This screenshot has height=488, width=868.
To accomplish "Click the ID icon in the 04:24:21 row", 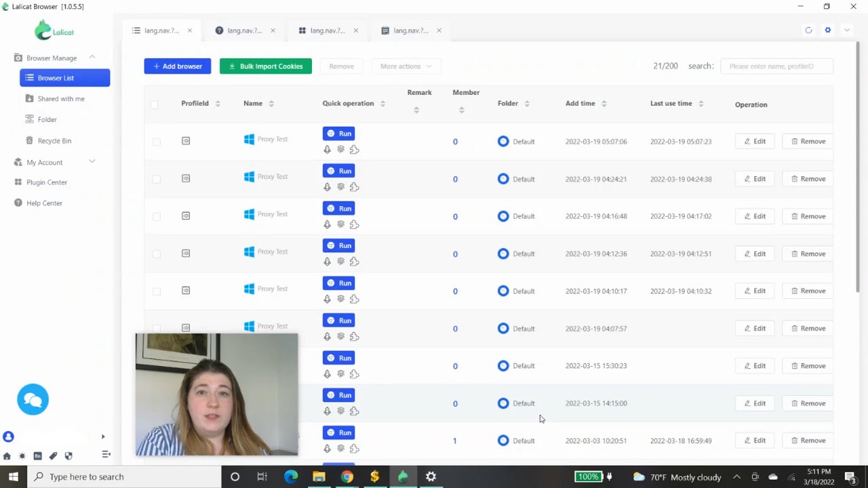I will pyautogui.click(x=186, y=178).
